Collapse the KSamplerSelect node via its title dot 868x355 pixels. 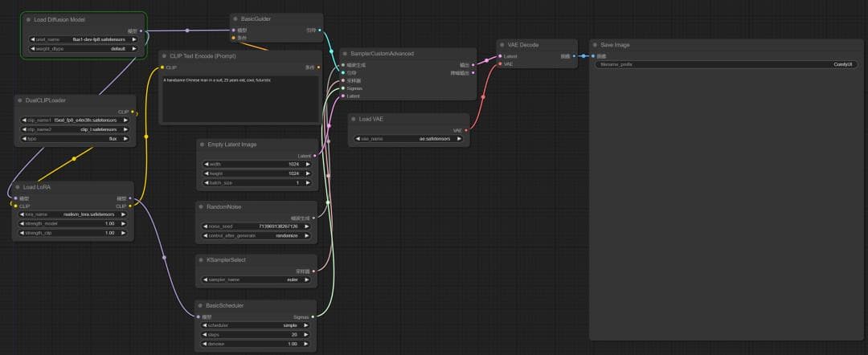201,260
